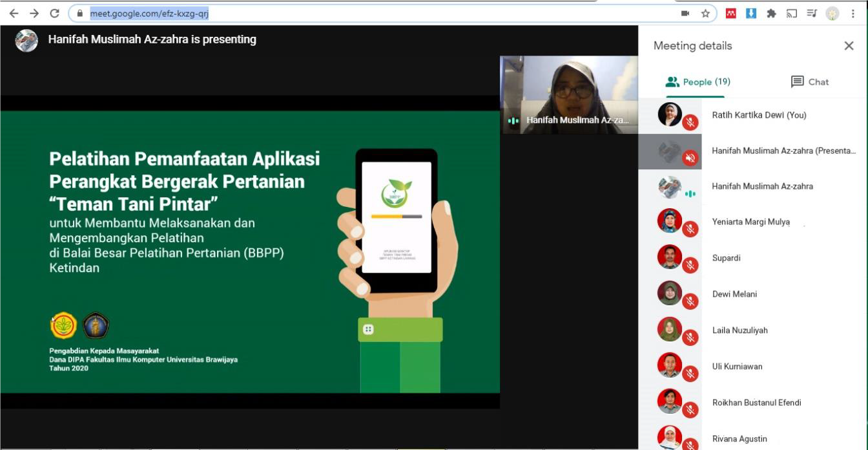Go back using browser back arrow
The height and width of the screenshot is (450, 868).
point(14,13)
